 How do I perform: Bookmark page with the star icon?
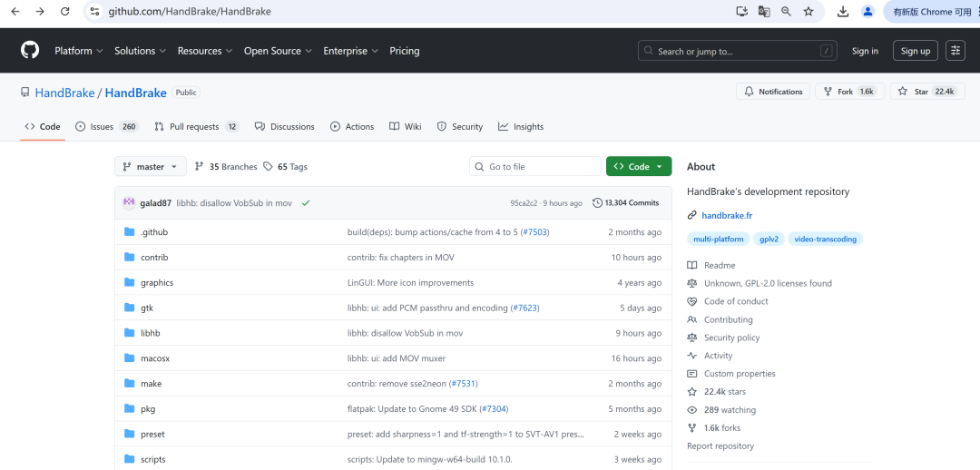[x=808, y=12]
